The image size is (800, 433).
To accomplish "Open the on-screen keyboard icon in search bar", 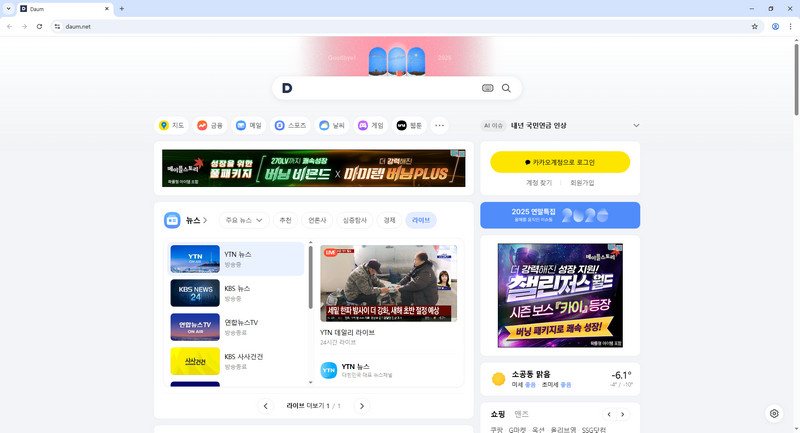I will click(488, 88).
